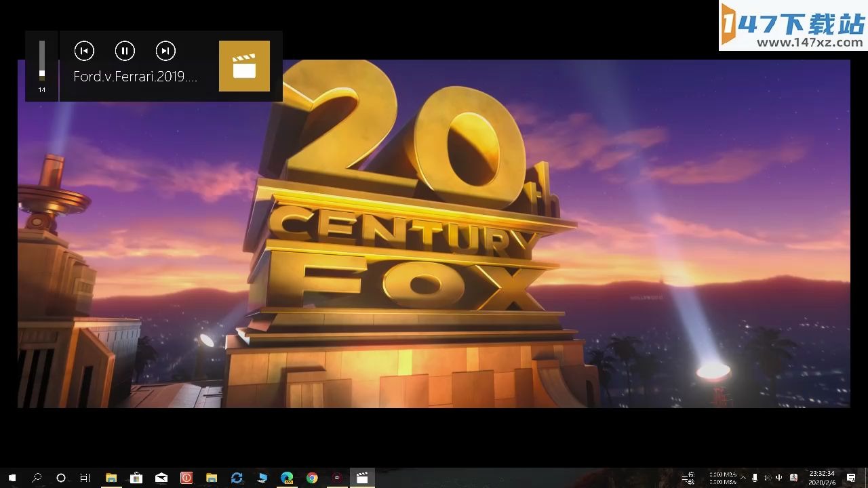
Task: Open the red power-symbol app icon
Action: pos(186,478)
